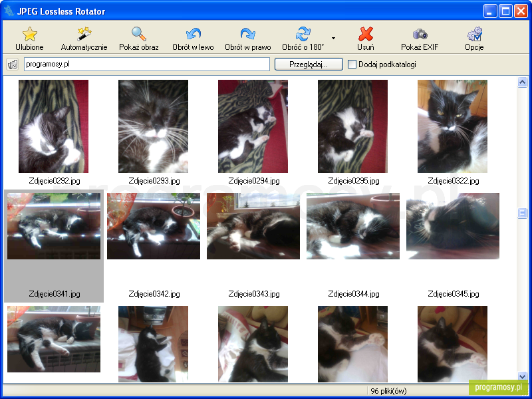The width and height of the screenshot is (532, 399).
Task: Click the application icon in the title bar
Action: pos(9,11)
